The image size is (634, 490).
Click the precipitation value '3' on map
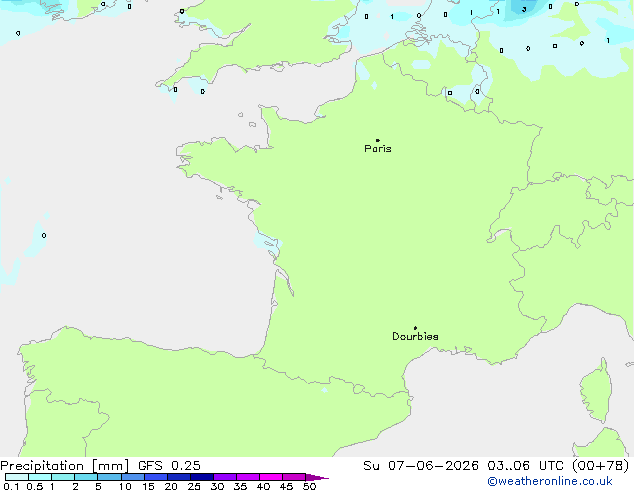point(524,10)
